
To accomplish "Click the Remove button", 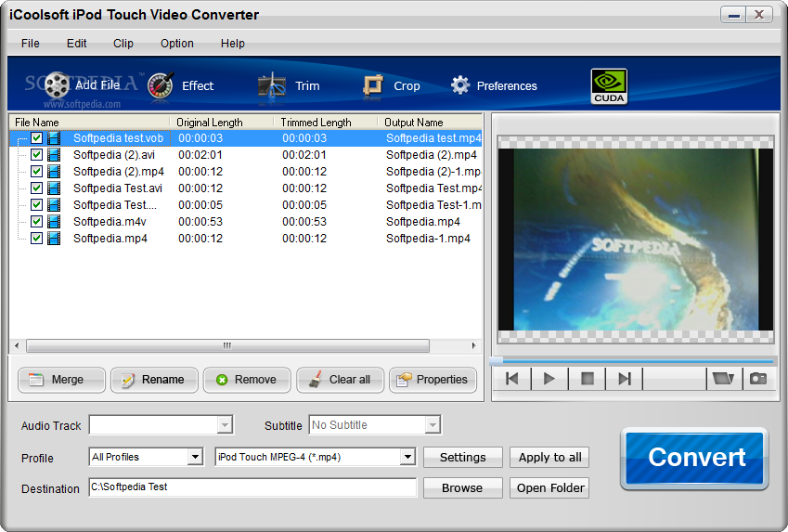I will tap(247, 380).
